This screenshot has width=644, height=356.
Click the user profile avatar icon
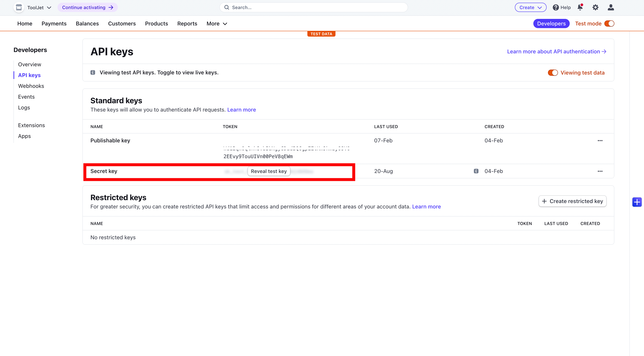point(611,7)
